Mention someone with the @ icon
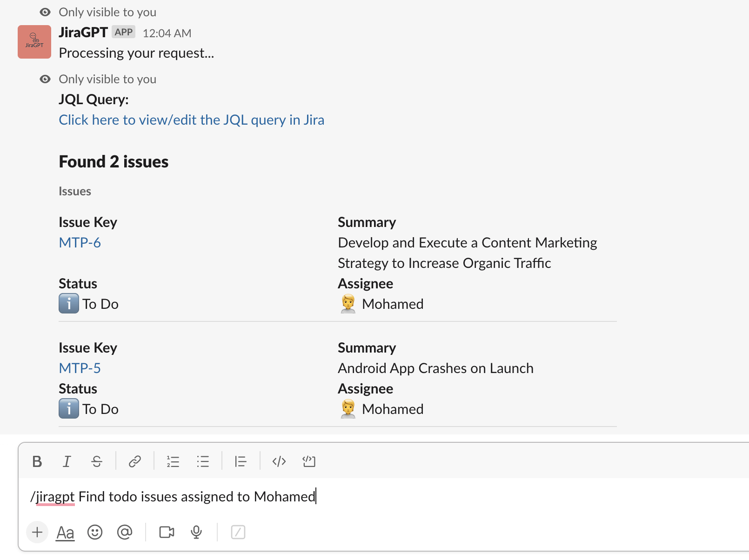749x560 pixels. (125, 532)
